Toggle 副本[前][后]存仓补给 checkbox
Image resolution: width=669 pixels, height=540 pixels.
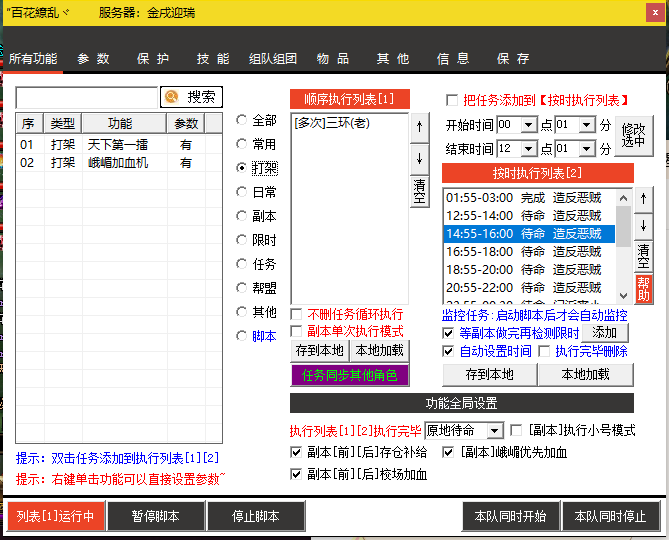(296, 452)
